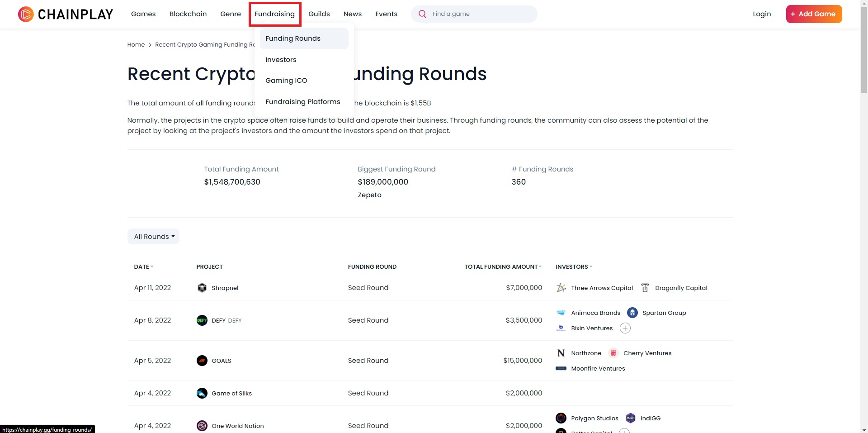Image resolution: width=868 pixels, height=433 pixels.
Task: Select Investors from Fundraising menu
Action: (x=281, y=60)
